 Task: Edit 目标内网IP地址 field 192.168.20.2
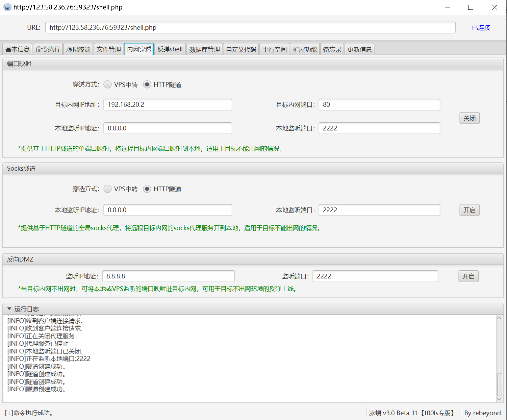point(168,105)
